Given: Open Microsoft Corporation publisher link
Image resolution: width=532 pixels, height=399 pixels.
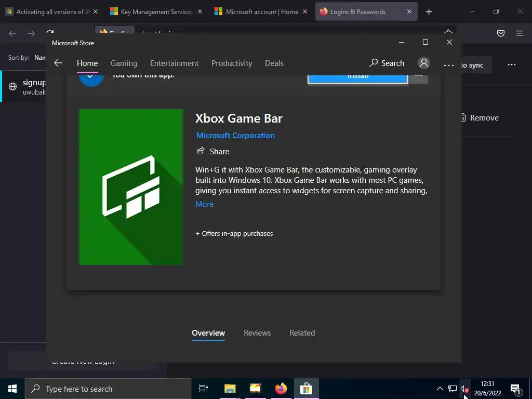Looking at the screenshot, I should 235,136.
